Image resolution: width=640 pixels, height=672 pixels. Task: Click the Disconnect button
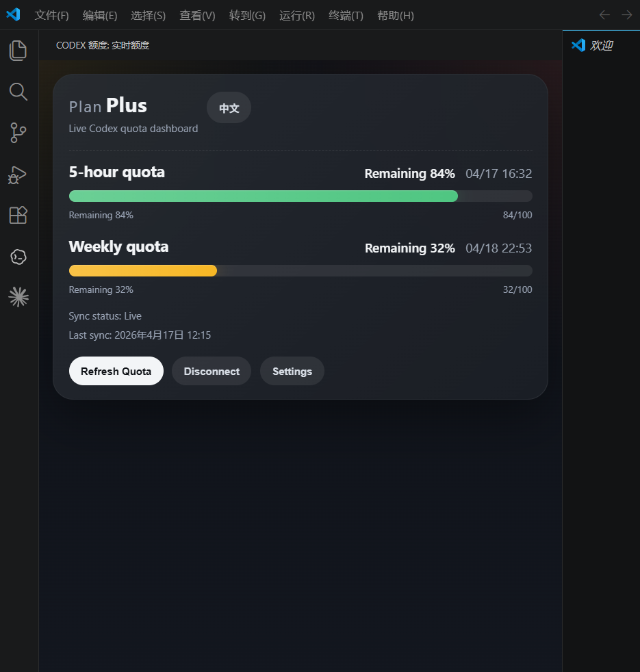[212, 371]
